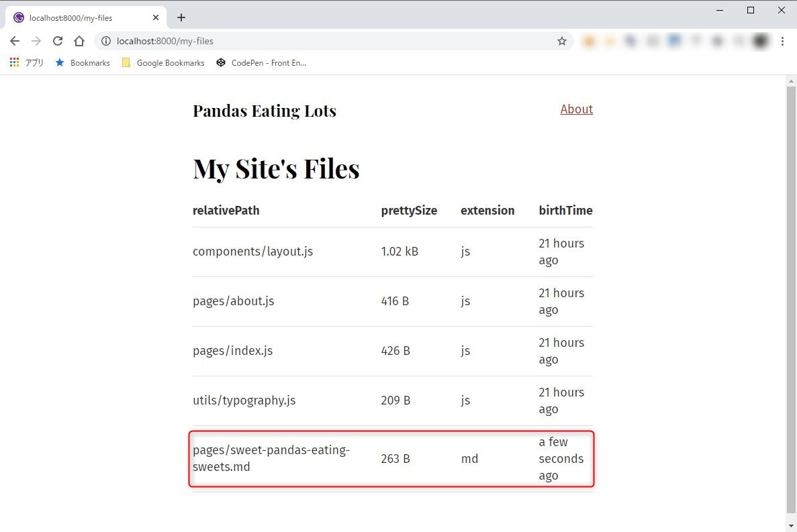Screen dimensions: 797x532
Task: Open a new browser tab
Action: tap(181, 17)
